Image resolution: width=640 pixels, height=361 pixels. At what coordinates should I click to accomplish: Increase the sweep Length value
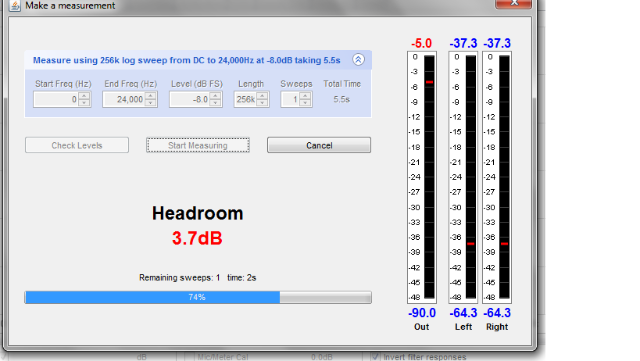click(x=262, y=96)
